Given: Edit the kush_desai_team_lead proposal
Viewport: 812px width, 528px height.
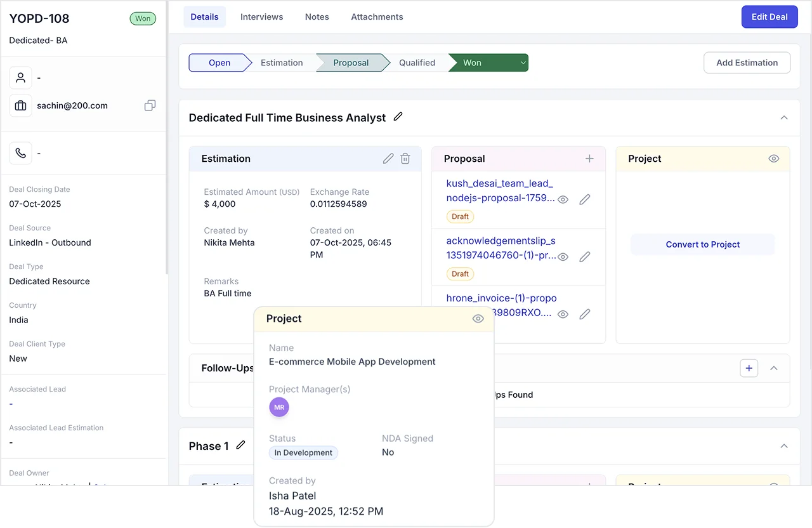Looking at the screenshot, I should (585, 199).
